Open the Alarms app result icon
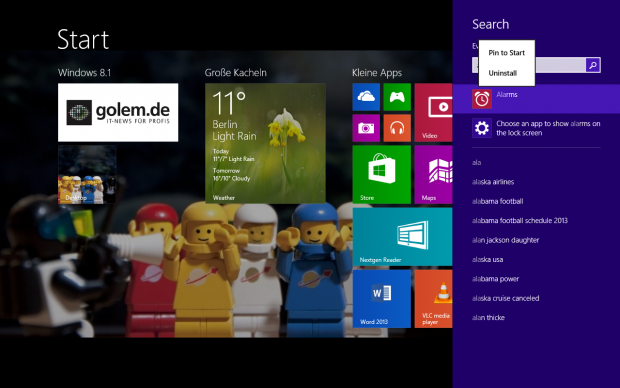 tap(482, 99)
